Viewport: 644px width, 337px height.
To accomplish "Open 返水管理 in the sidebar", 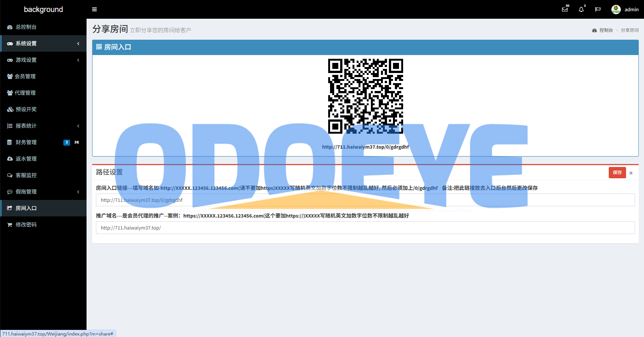I will click(43, 159).
